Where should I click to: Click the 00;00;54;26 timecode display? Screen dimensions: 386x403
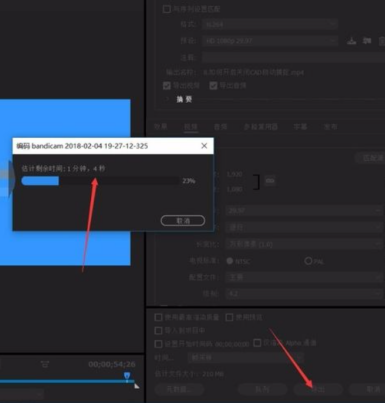pyautogui.click(x=112, y=364)
